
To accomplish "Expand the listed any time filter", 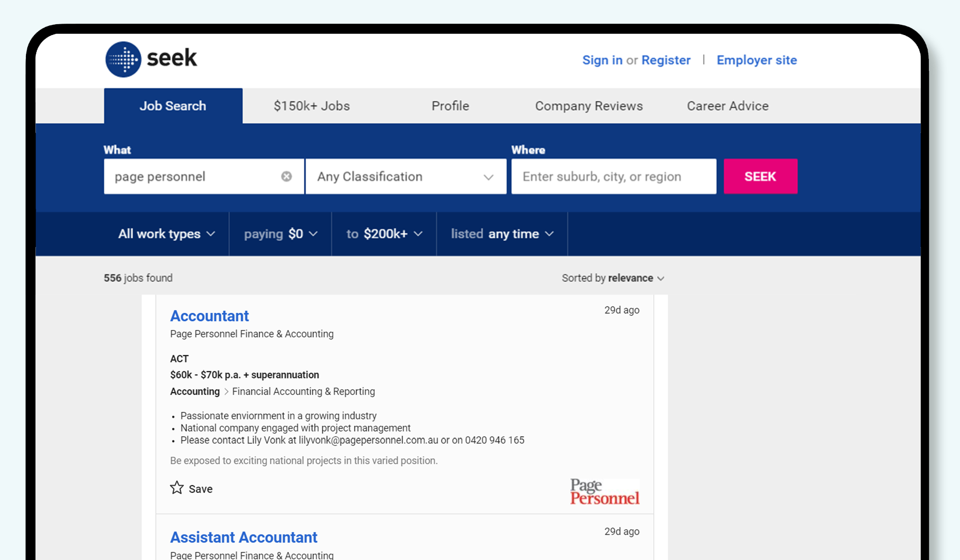I will click(x=502, y=234).
